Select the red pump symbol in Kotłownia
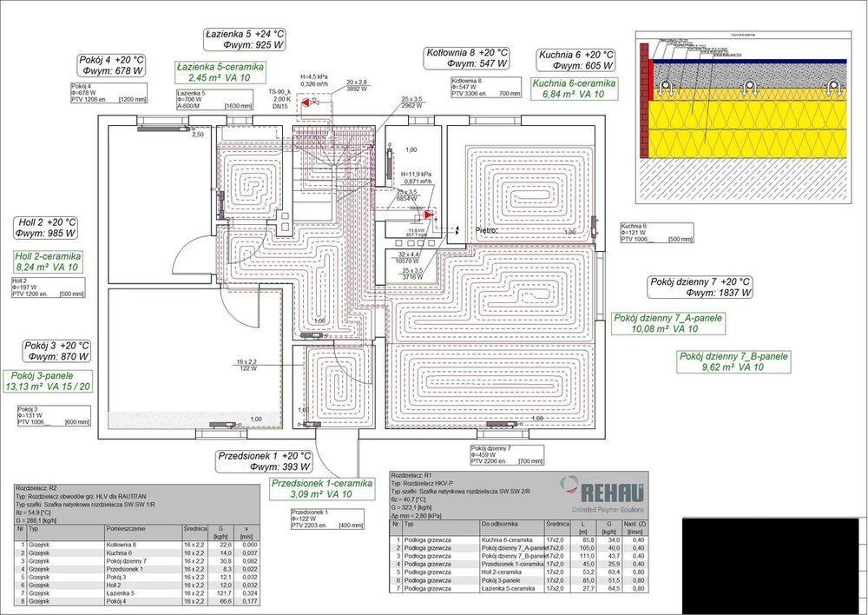This screenshot has height=615, width=868. (x=430, y=214)
